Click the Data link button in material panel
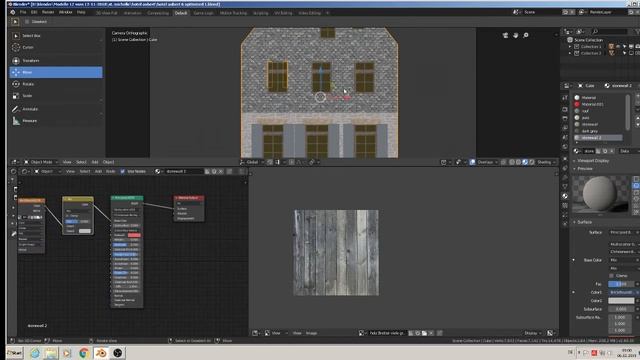Image resolution: width=640 pixels, height=360 pixels. coord(628,151)
